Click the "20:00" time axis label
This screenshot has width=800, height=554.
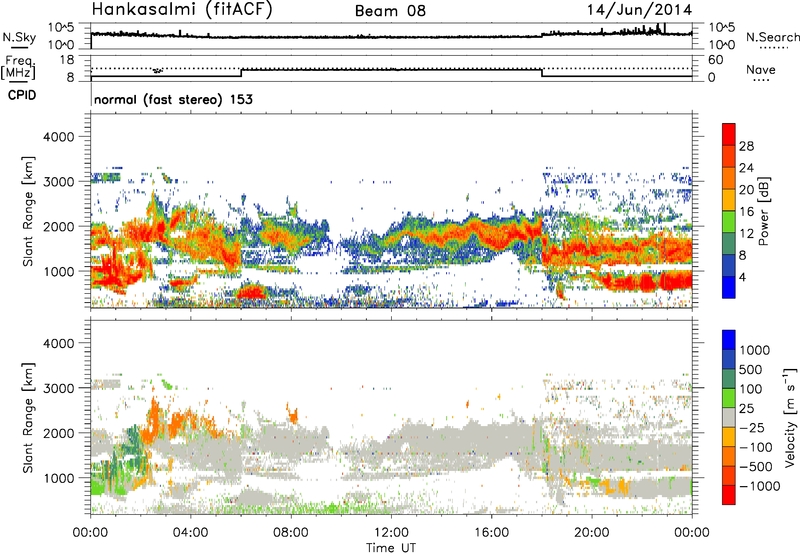[x=592, y=533]
